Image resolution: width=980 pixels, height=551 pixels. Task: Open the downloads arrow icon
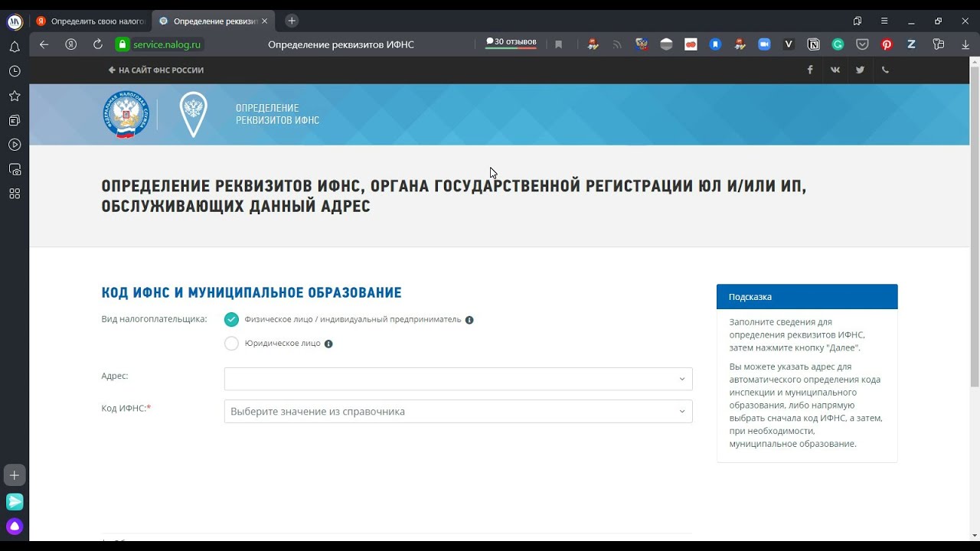pyautogui.click(x=965, y=44)
